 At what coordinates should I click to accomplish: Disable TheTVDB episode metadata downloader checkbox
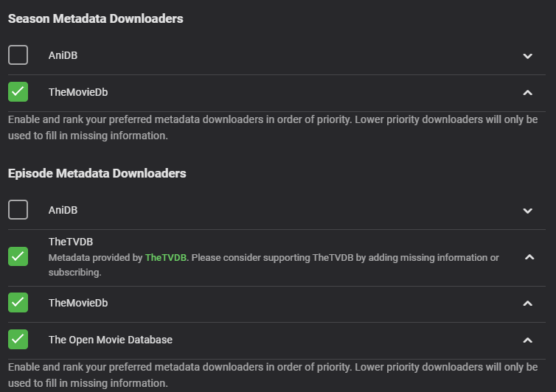(18, 256)
